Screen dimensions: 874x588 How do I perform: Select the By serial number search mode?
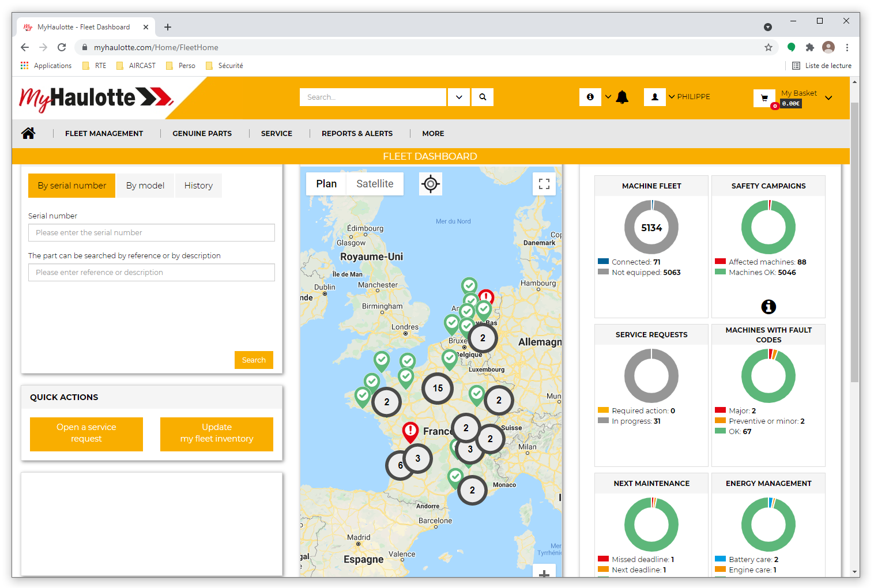click(72, 186)
